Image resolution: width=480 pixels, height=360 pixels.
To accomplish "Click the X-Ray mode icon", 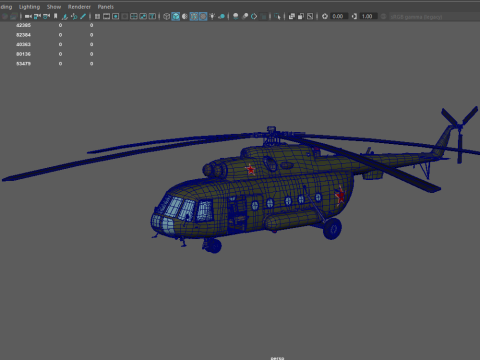I will [x=292, y=16].
